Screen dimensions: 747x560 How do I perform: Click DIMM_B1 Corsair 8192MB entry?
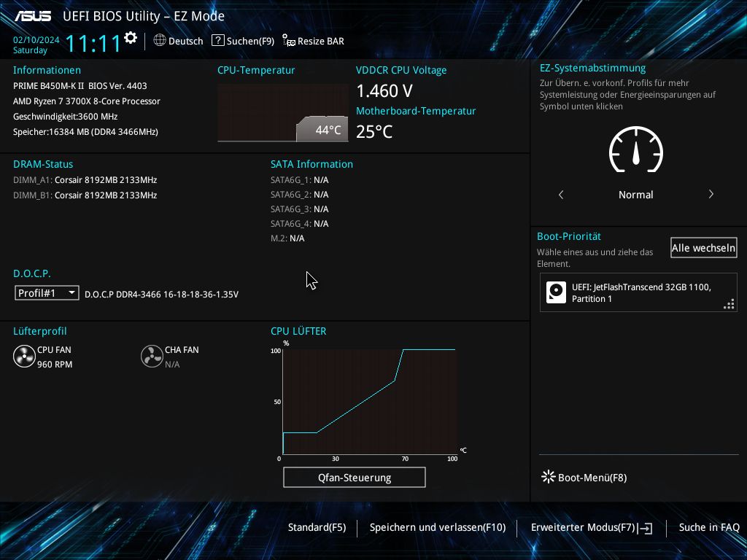pos(85,195)
